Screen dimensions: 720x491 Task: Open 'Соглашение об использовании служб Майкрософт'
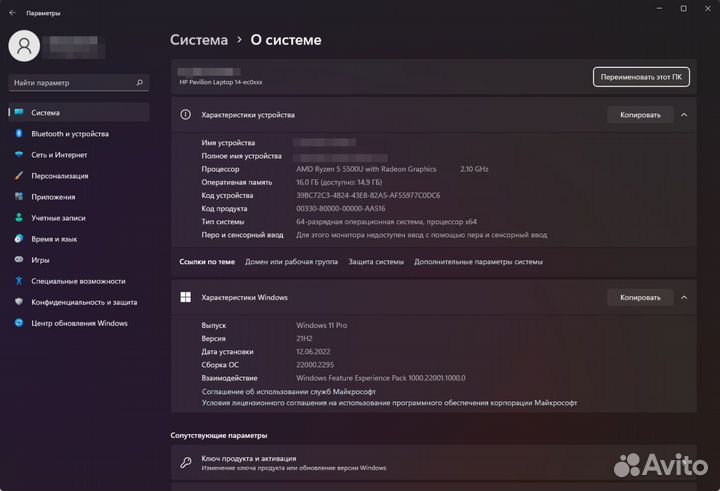click(289, 392)
